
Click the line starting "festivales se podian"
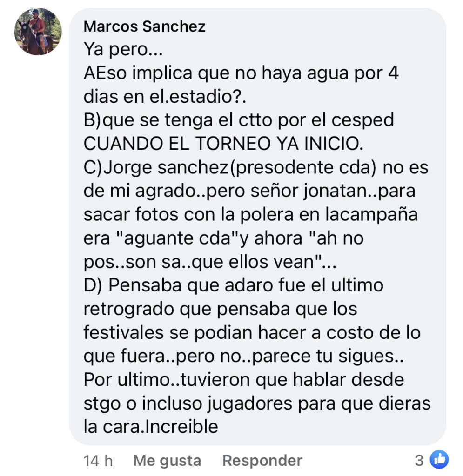click(252, 332)
